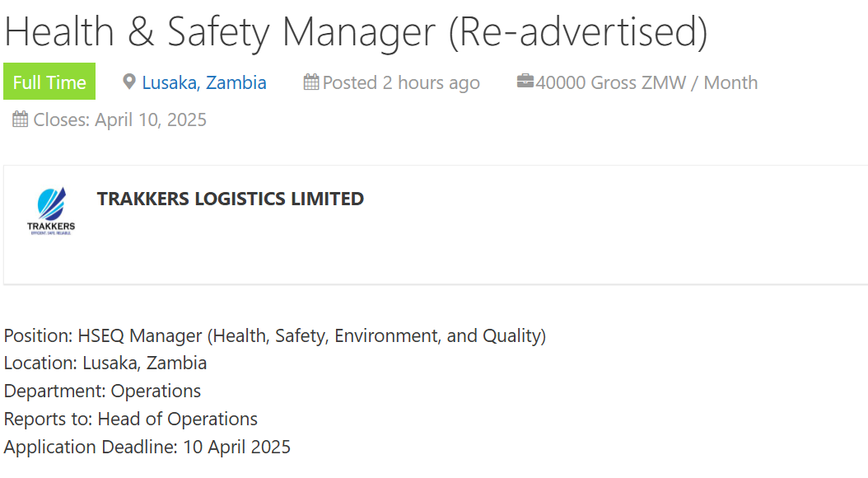The height and width of the screenshot is (478, 868).
Task: Click the Reports to: Head of Operations line
Action: (131, 419)
